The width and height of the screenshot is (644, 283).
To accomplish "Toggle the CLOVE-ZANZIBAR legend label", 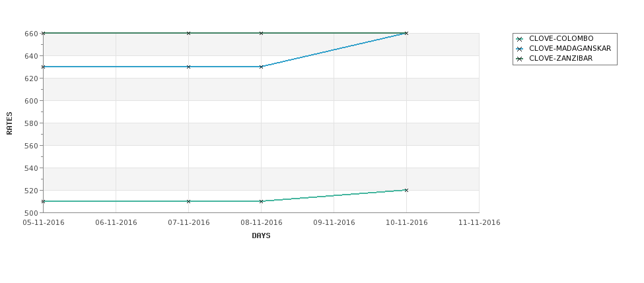I will pos(561,59).
